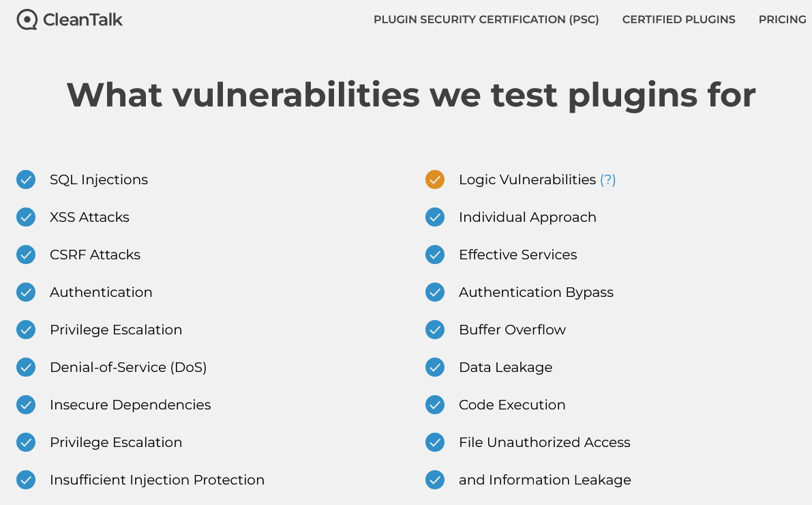Go to the Pricing menu item
This screenshot has width=812, height=505.
coord(782,20)
